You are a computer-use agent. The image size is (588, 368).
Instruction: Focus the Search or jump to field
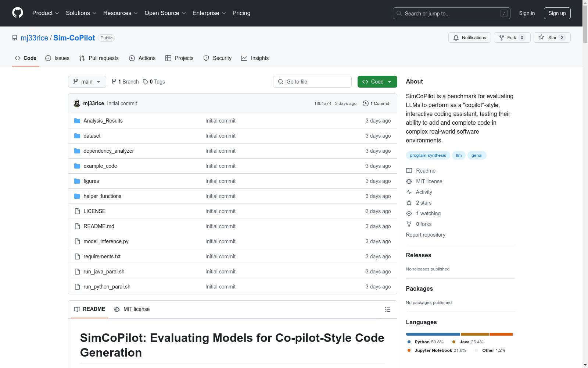coord(452,13)
